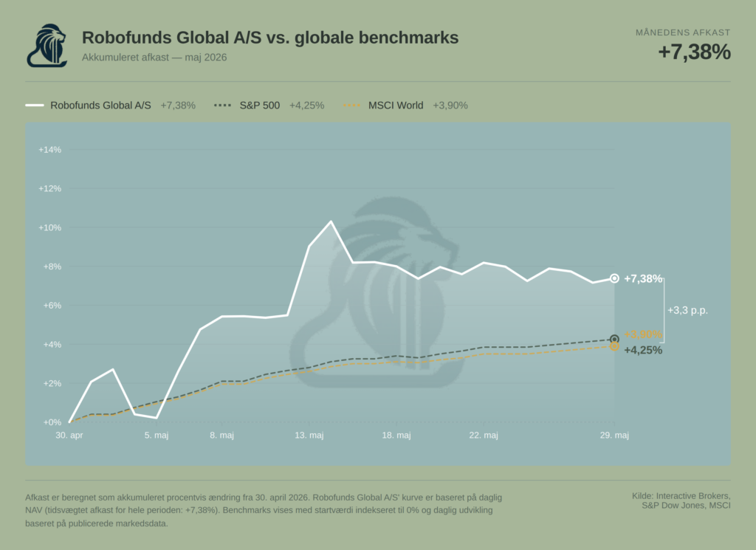756x550 pixels.
Task: Click the orange +3,90% chart end label
Action: (x=643, y=334)
